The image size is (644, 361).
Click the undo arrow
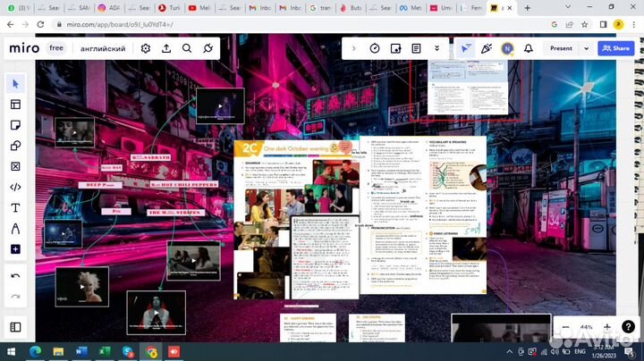pos(15,275)
